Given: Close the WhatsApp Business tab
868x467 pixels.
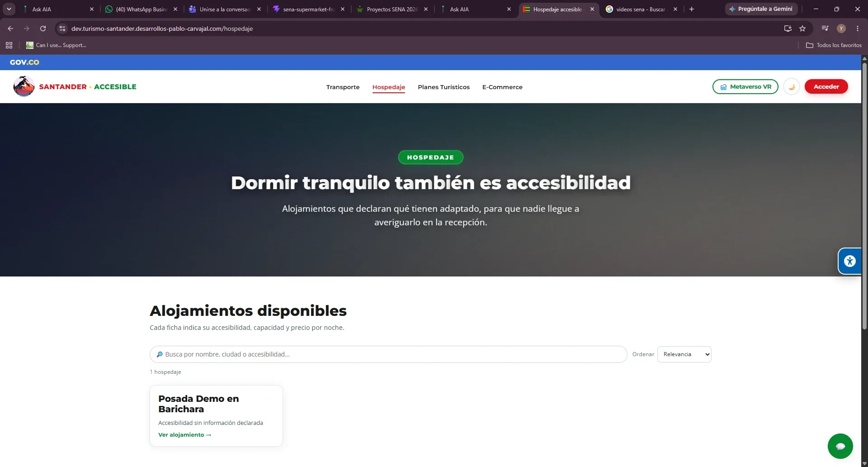Looking at the screenshot, I should coord(175,9).
